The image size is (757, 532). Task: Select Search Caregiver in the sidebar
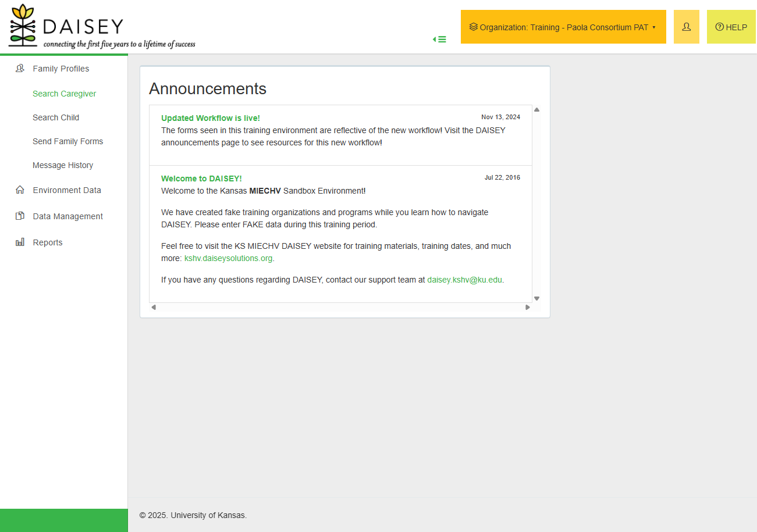[65, 94]
